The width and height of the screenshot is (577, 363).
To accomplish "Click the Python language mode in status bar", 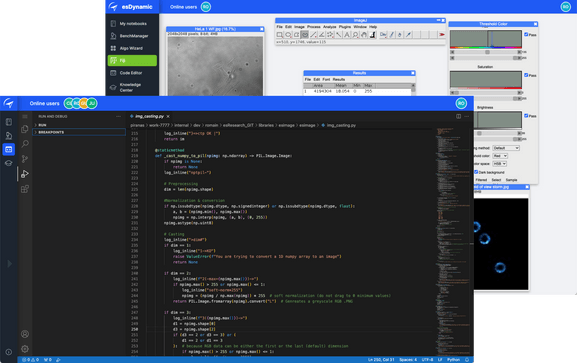I will [453, 360].
